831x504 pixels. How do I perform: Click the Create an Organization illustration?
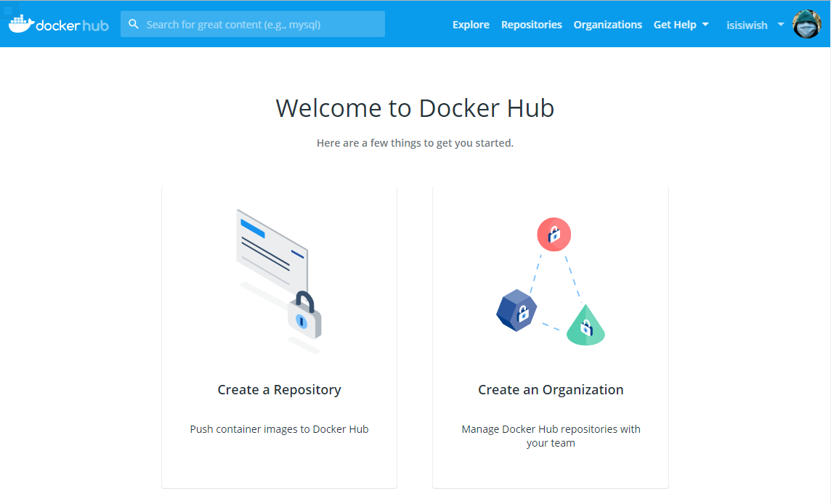[554, 280]
